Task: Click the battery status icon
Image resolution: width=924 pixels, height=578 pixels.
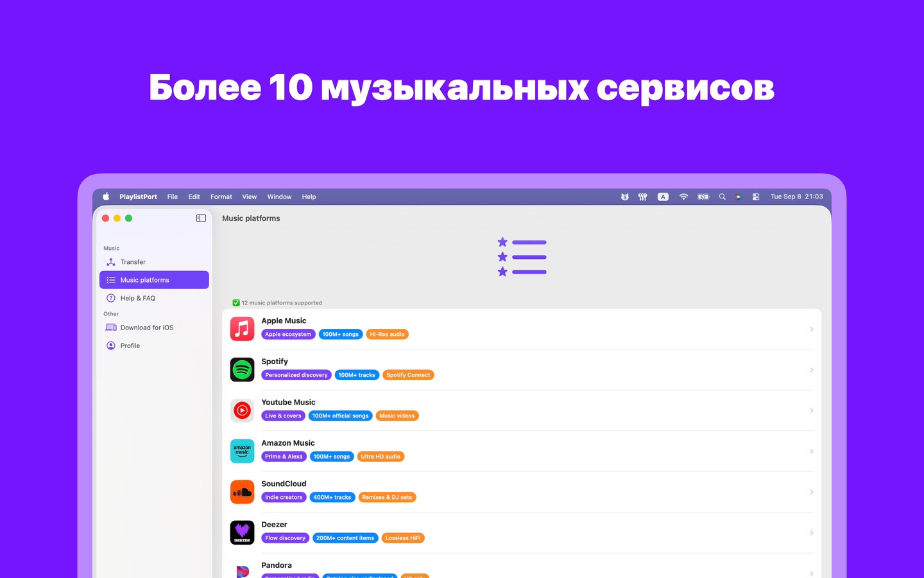Action: click(x=703, y=197)
